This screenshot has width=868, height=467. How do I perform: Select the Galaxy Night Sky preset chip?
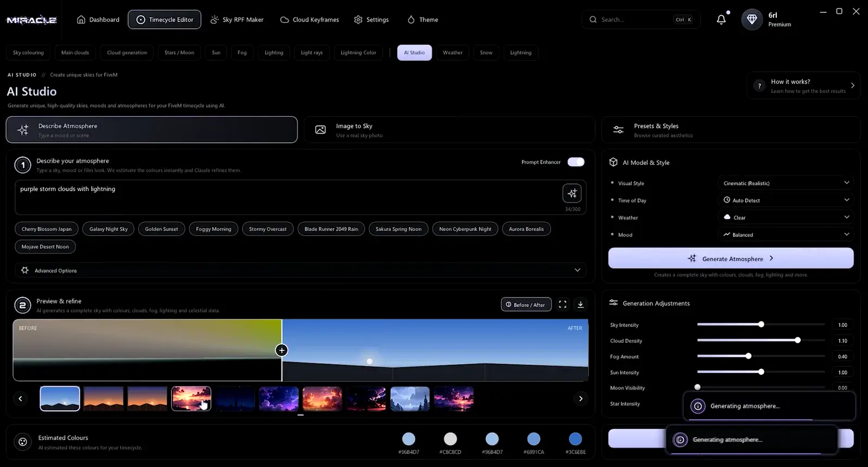coord(108,229)
